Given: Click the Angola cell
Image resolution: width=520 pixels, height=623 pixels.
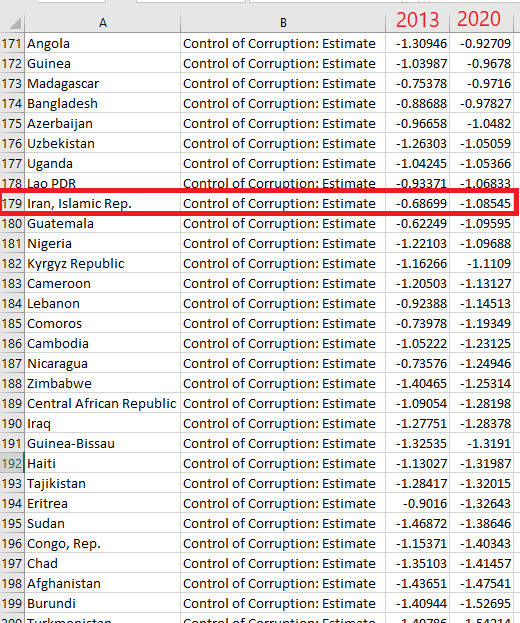Looking at the screenshot, I should 102,43.
